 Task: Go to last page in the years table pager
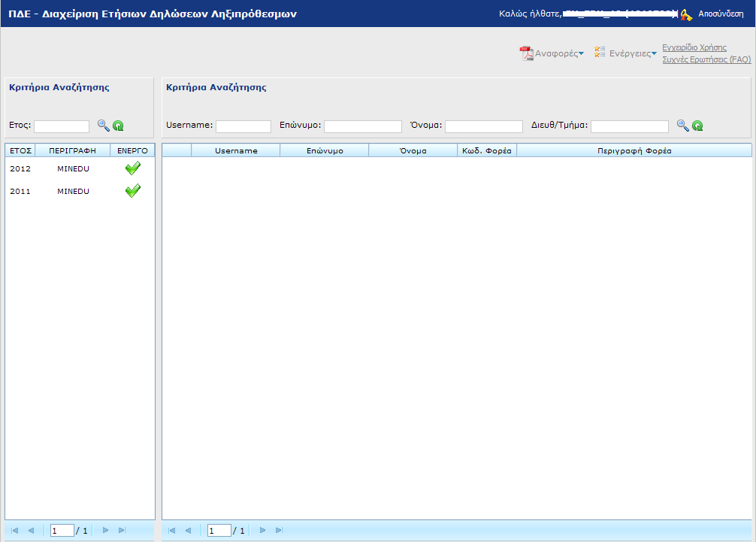[x=122, y=531]
